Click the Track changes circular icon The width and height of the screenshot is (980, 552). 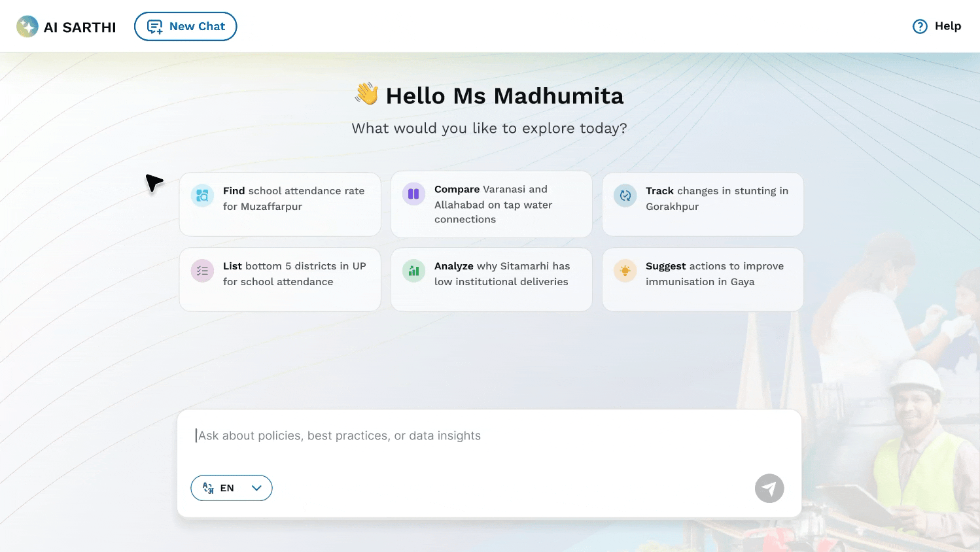pos(625,196)
